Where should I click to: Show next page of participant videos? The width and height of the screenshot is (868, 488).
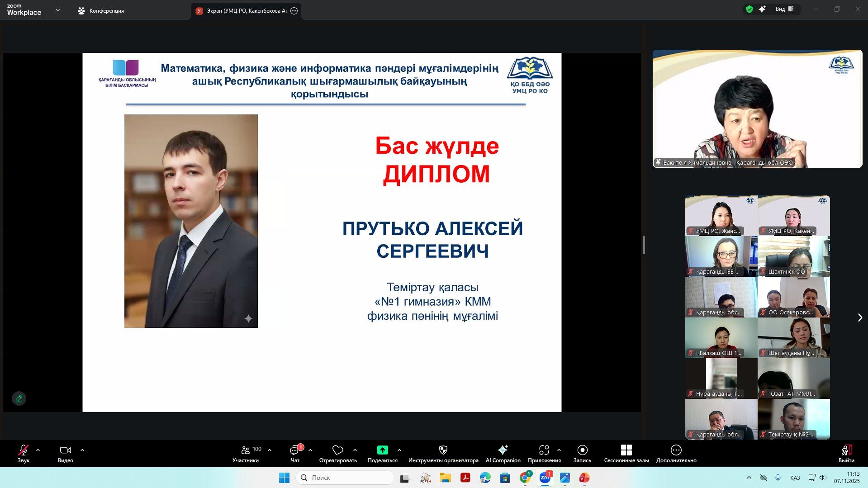(860, 317)
